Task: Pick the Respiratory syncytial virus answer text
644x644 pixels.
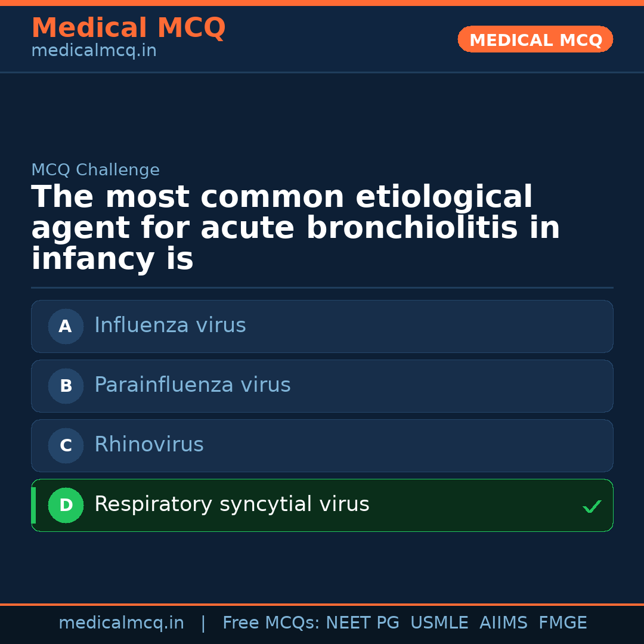Action: 231,504
